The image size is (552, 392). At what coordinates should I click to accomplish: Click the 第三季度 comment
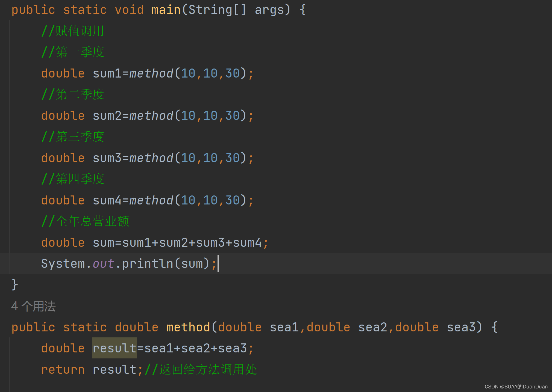coord(73,137)
